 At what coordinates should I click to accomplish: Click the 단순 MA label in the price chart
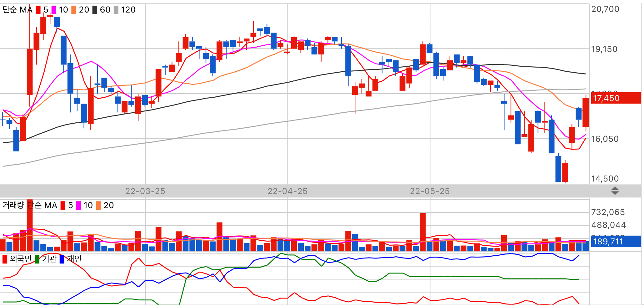point(17,10)
